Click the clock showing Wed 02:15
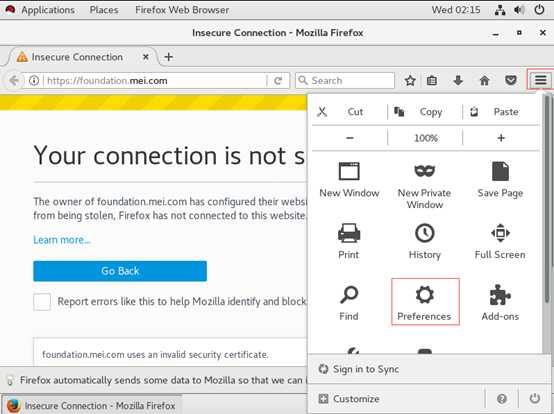This screenshot has width=554, height=414. click(x=456, y=10)
